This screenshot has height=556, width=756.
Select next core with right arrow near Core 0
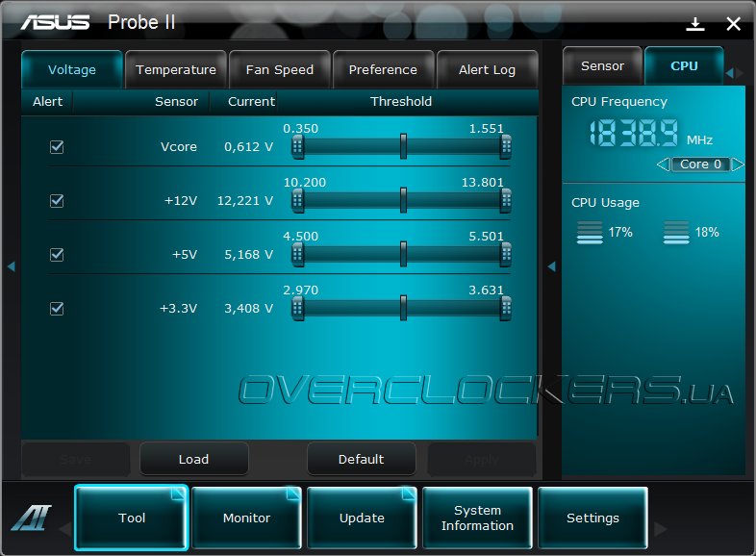tap(738, 164)
